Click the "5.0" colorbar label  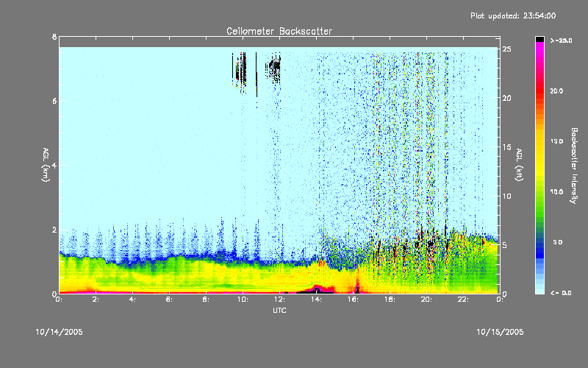[x=558, y=242]
